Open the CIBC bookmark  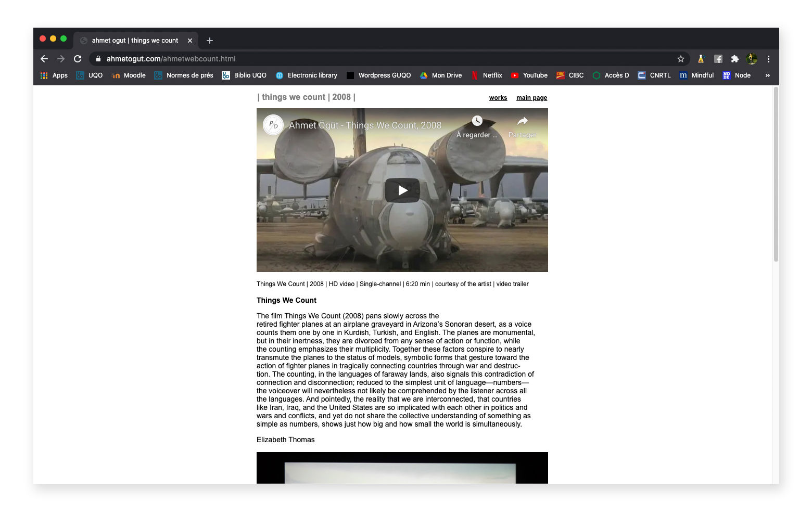coord(570,75)
